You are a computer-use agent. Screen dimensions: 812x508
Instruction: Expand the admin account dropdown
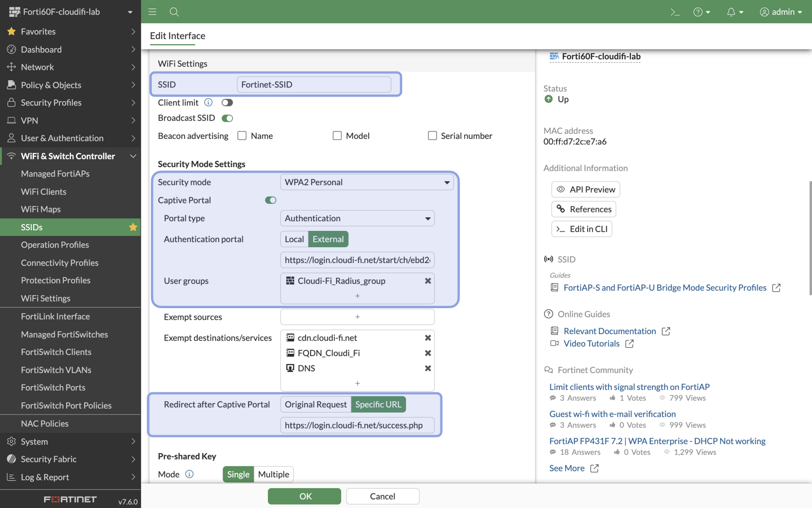782,11
